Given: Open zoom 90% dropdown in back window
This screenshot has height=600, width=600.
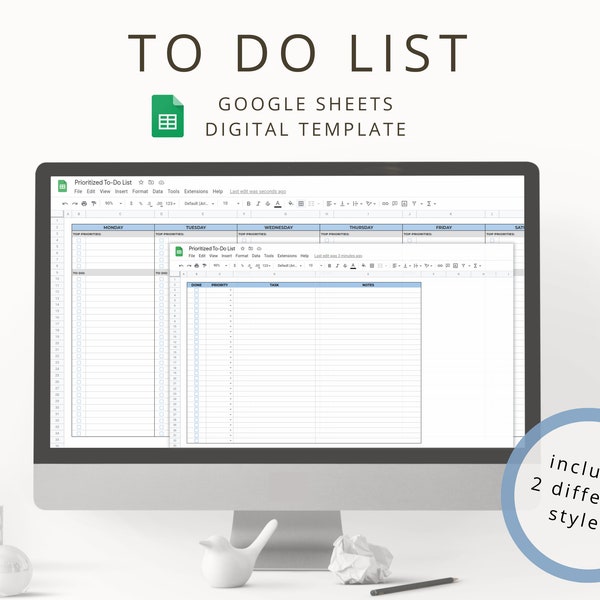Looking at the screenshot, I should pos(114,204).
